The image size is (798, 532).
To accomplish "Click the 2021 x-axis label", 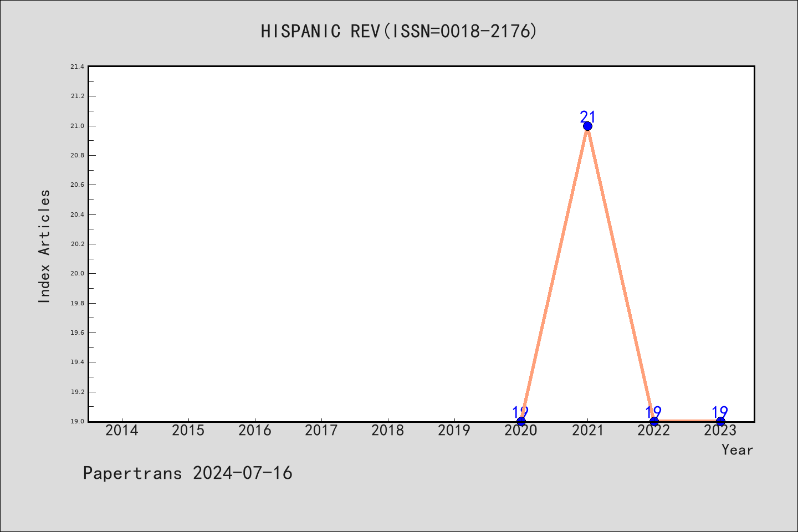I will tap(587, 430).
